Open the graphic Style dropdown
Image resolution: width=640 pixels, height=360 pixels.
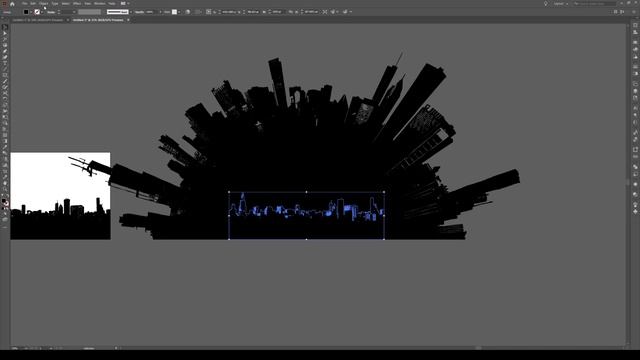click(x=180, y=12)
